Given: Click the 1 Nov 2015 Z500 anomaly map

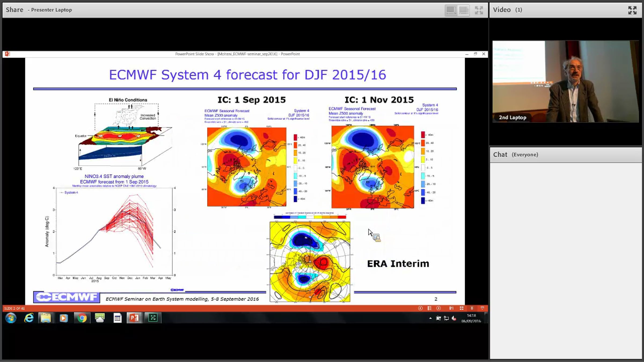Looking at the screenshot, I should (x=373, y=167).
